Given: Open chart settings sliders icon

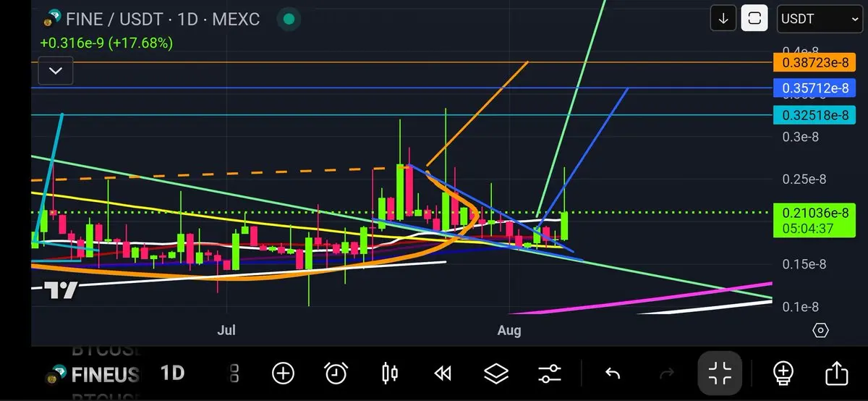Looking at the screenshot, I should click(x=550, y=373).
